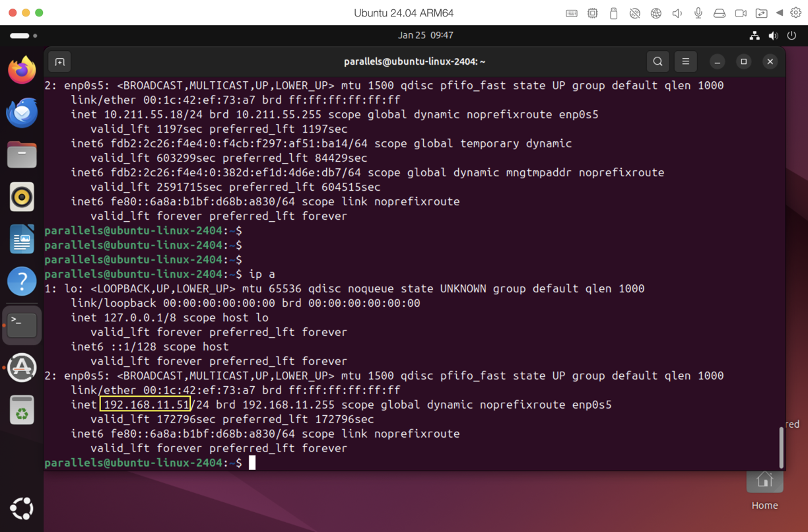The image size is (808, 532).
Task: Click the yellow minimize traffic light
Action: tap(26, 13)
